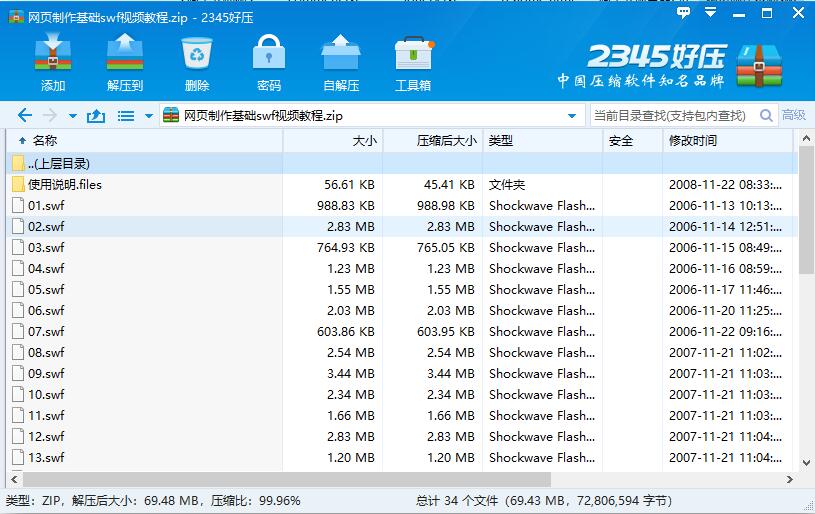Click the 高级 advanced search link
The height and width of the screenshot is (514, 815).
(794, 115)
